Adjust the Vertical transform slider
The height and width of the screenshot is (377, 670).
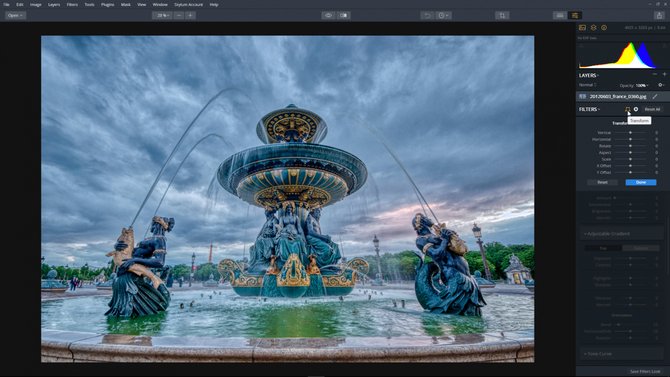click(x=630, y=133)
